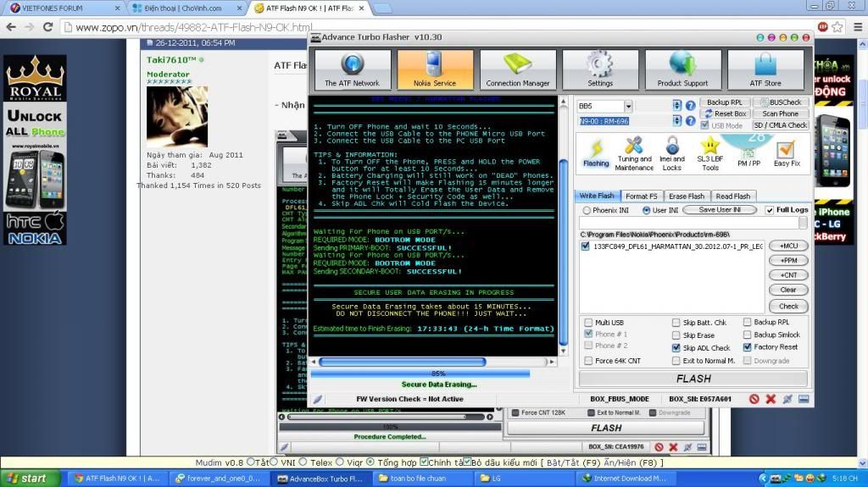Open Imei and Locks padlock

[x=672, y=154]
